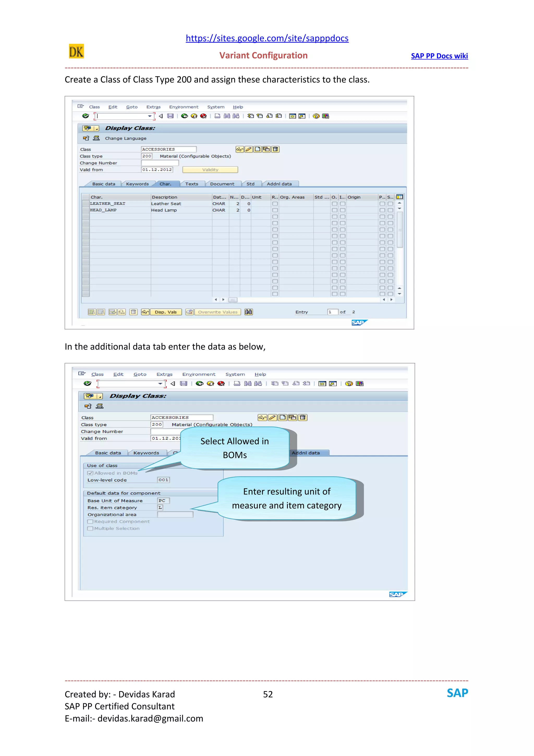The image size is (534, 756).
Task: Click red Cancel icon in lower SAP screenshot
Action: click(x=221, y=383)
